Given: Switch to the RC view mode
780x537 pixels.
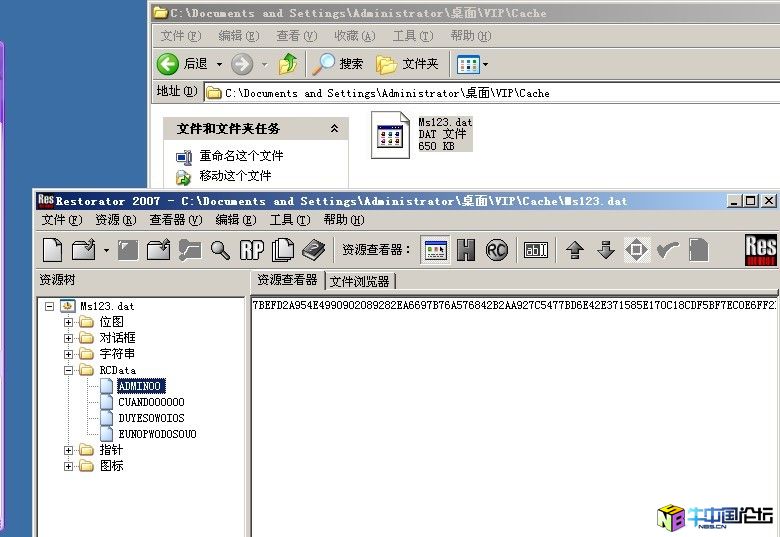Looking at the screenshot, I should tap(496, 250).
